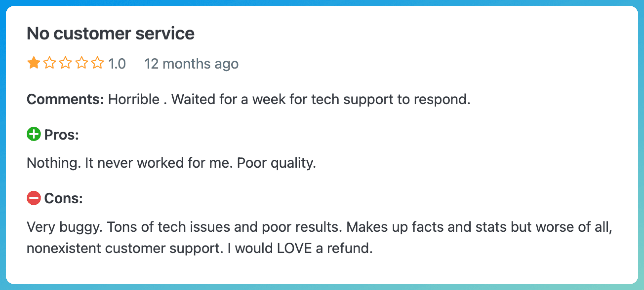Click the bold "Cons:" heading

[63, 199]
